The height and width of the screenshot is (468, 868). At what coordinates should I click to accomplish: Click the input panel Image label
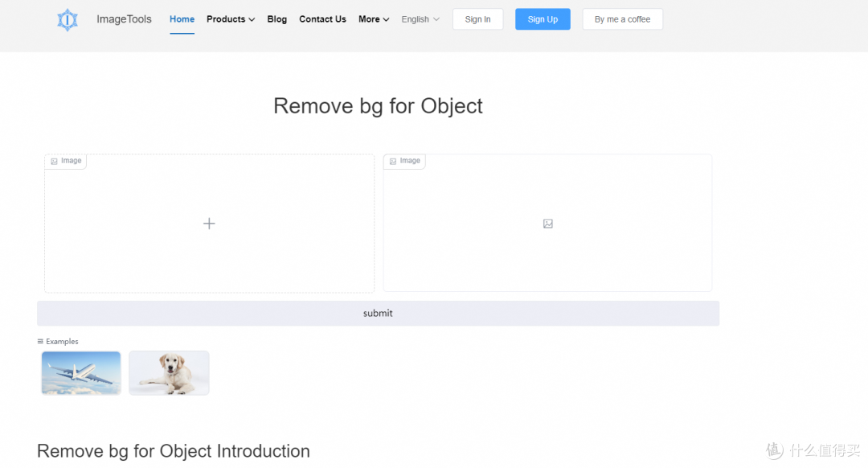66,161
